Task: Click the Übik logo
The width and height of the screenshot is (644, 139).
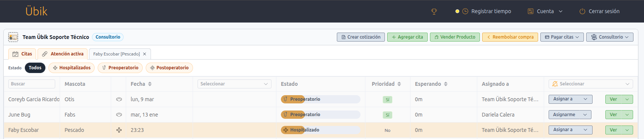Action: pyautogui.click(x=36, y=11)
